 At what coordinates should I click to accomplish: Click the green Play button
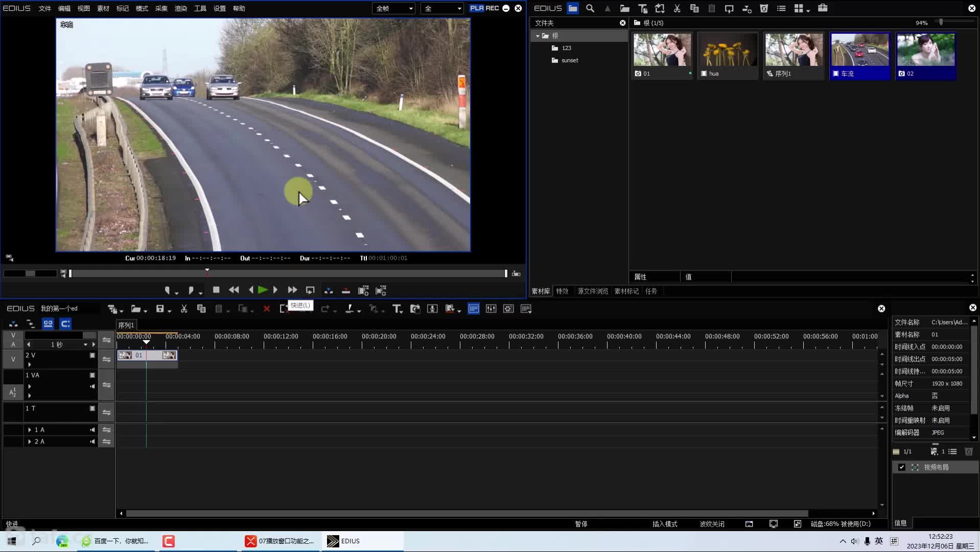coord(263,290)
